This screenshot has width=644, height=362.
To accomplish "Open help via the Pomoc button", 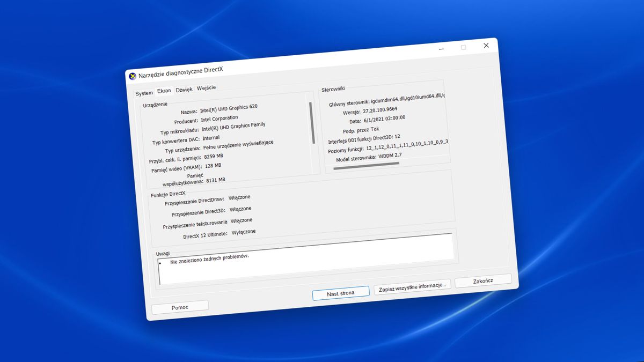I will pyautogui.click(x=180, y=306).
